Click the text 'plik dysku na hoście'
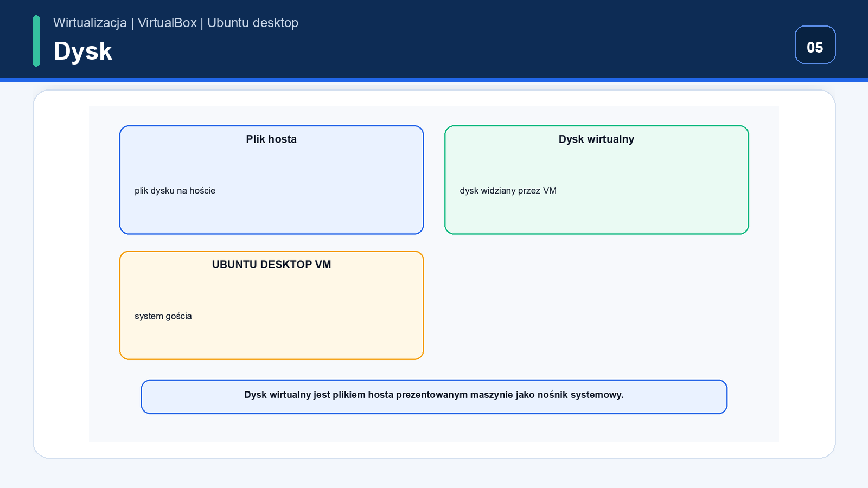Image resolution: width=868 pixels, height=488 pixels. 175,191
